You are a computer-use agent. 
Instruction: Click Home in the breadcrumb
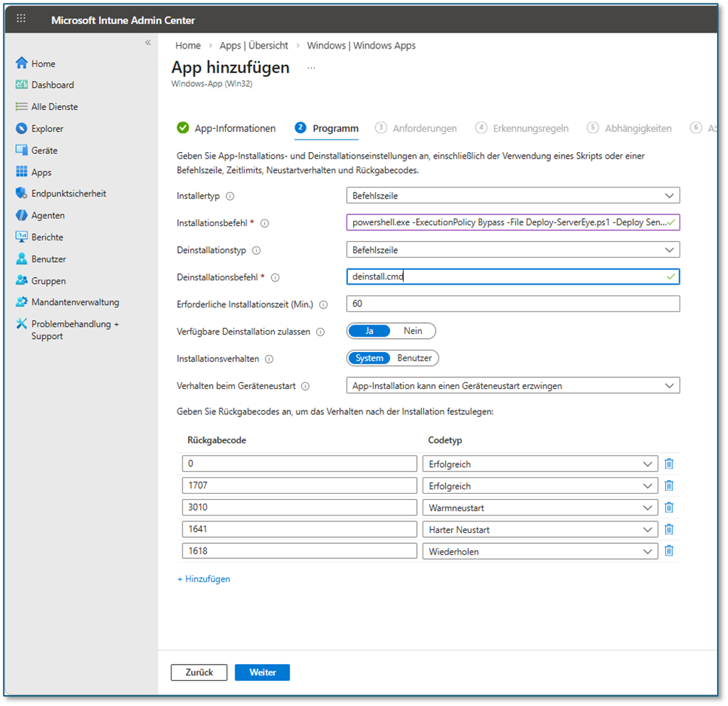[x=188, y=46]
